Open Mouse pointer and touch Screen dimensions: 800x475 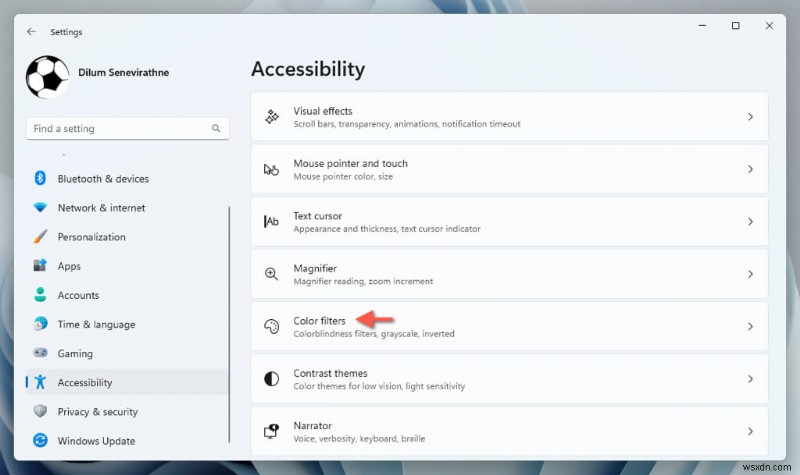coord(509,169)
